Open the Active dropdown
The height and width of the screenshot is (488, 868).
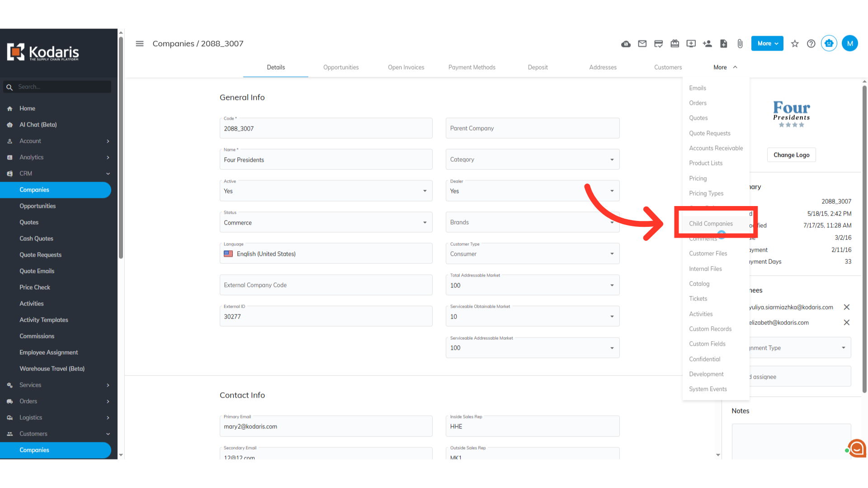(325, 191)
